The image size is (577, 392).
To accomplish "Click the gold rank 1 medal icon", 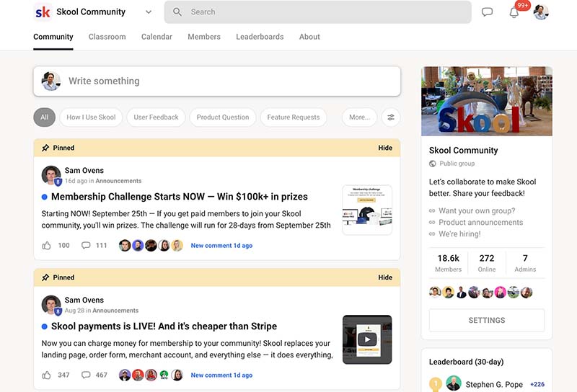I will pos(436,384).
